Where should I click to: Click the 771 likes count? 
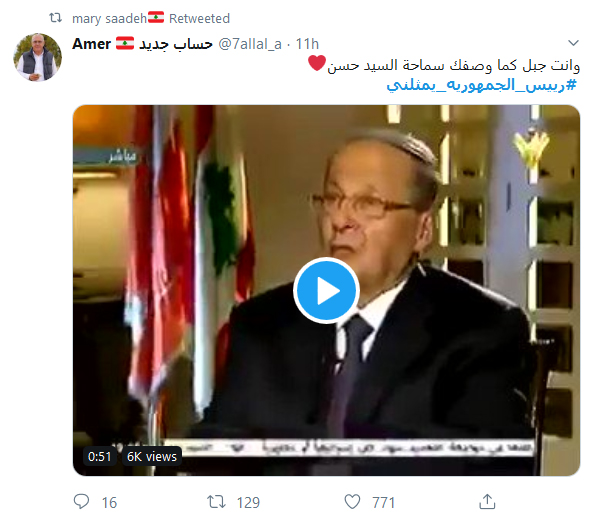pyautogui.click(x=383, y=503)
